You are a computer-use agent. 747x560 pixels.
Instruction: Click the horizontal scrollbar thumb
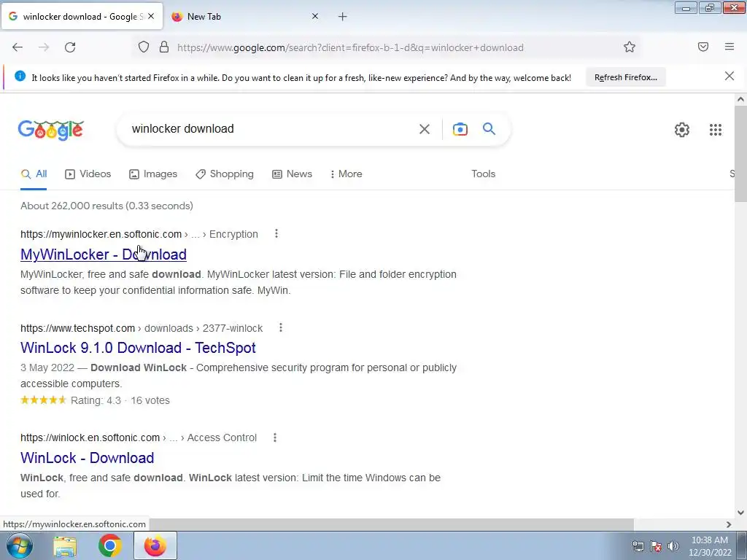tap(391, 524)
